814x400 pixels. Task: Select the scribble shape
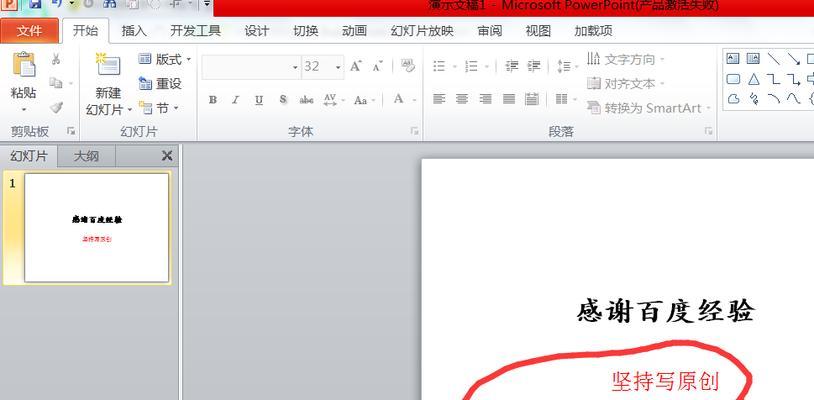tap(754, 99)
